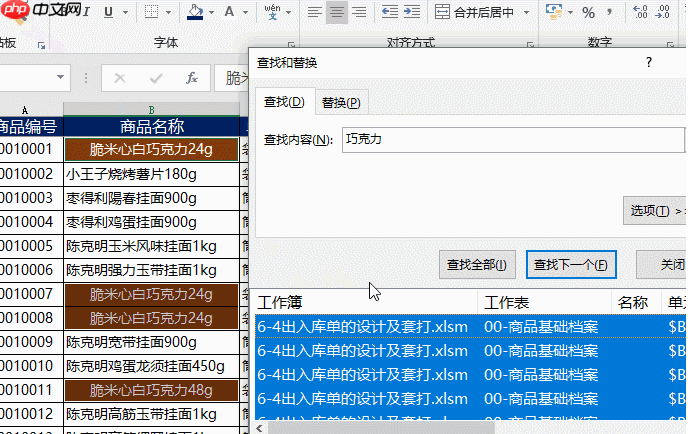Select cell 陈克明玉米风味挂面1kg
Screen dimensions: 697x434
pyautogui.click(x=152, y=246)
